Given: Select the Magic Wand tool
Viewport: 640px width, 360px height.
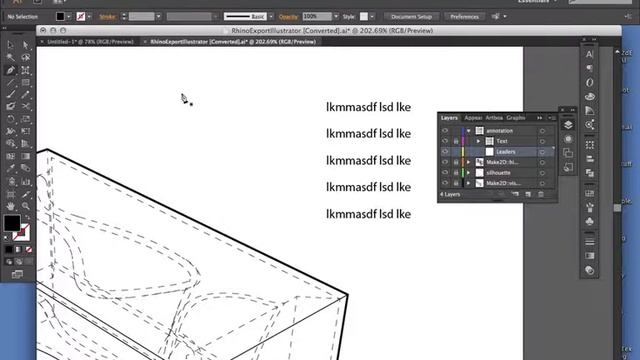Looking at the screenshot, I should [x=11, y=58].
